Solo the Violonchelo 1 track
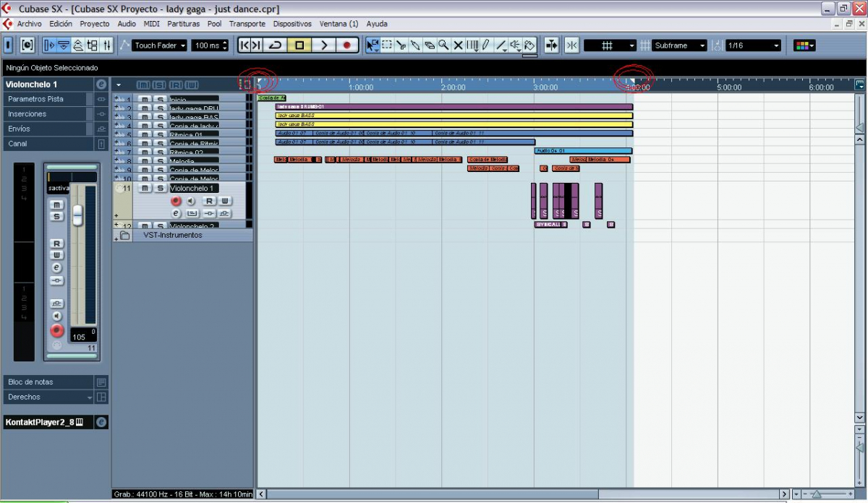The height and width of the screenshot is (503, 868). pos(161,188)
